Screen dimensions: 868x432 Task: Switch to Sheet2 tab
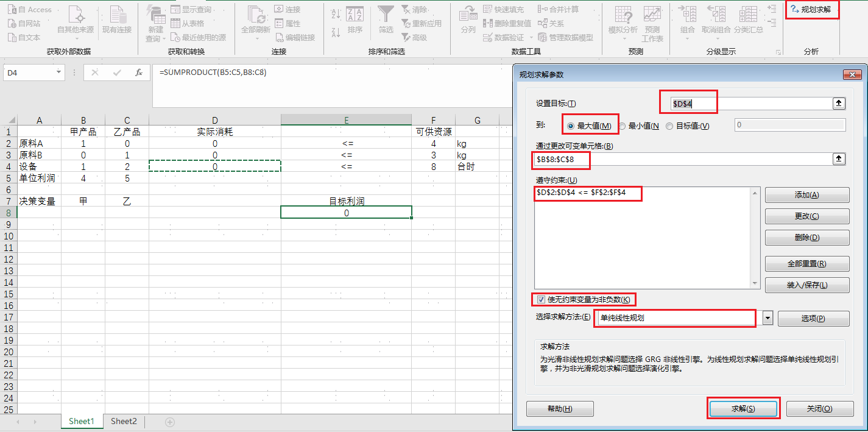pos(124,422)
